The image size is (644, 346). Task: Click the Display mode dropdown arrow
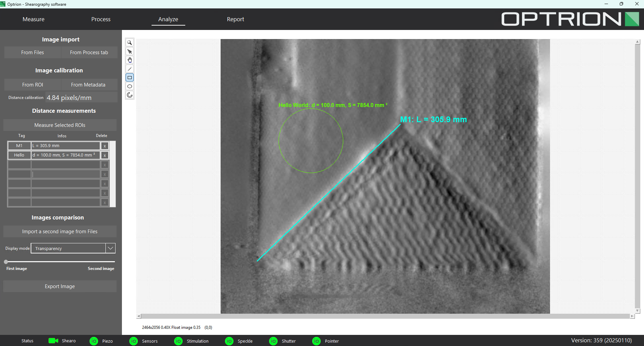tap(110, 248)
